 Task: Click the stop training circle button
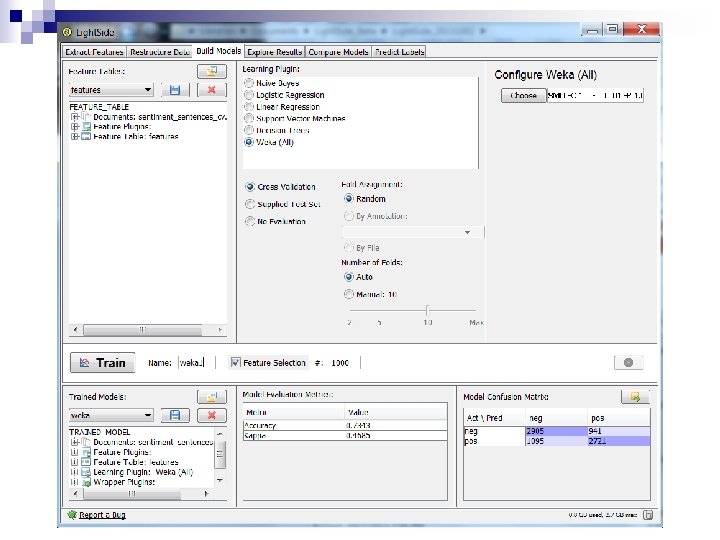click(629, 363)
